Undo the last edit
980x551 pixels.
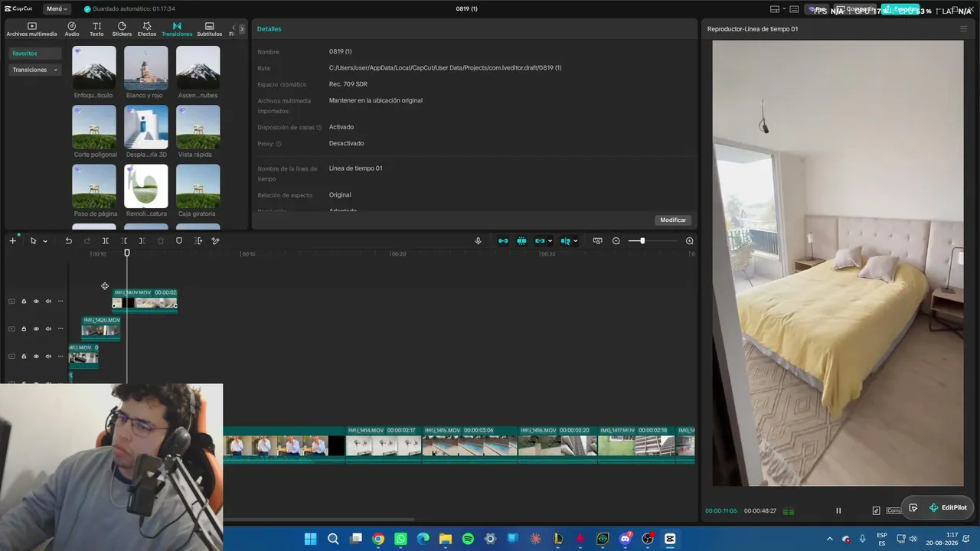pyautogui.click(x=68, y=241)
